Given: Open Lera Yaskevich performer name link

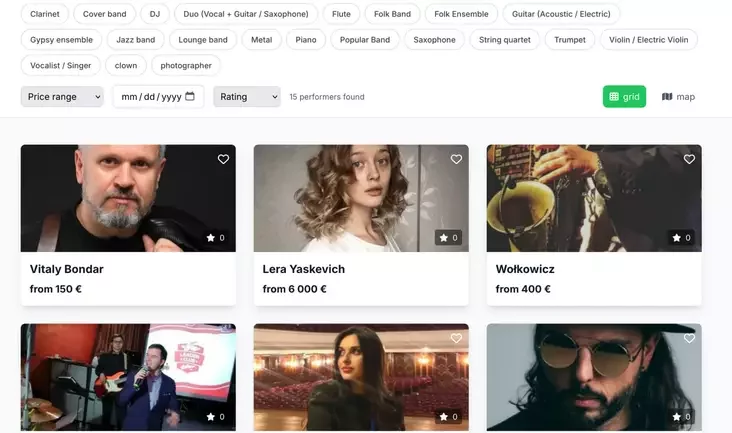Looking at the screenshot, I should (x=303, y=269).
